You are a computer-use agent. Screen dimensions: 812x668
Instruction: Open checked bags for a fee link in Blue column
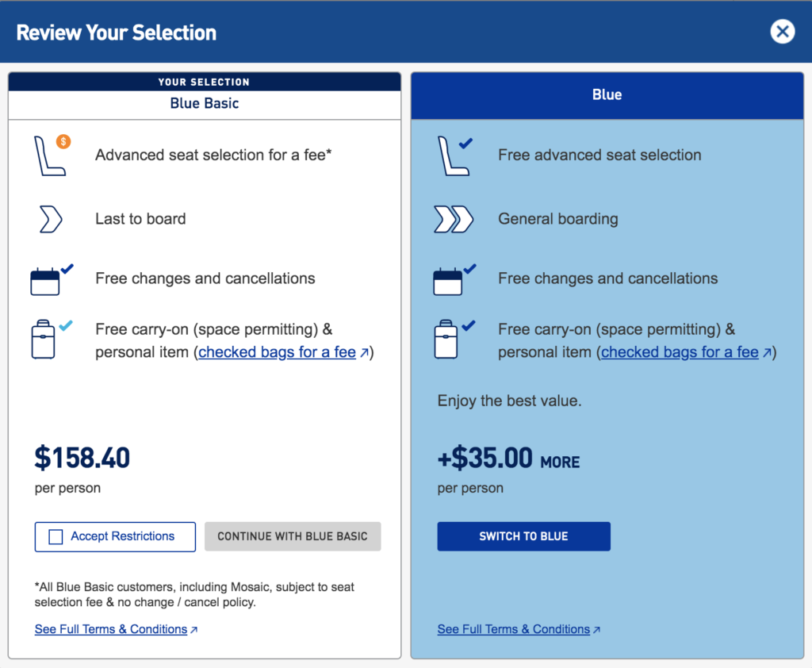tap(680, 351)
